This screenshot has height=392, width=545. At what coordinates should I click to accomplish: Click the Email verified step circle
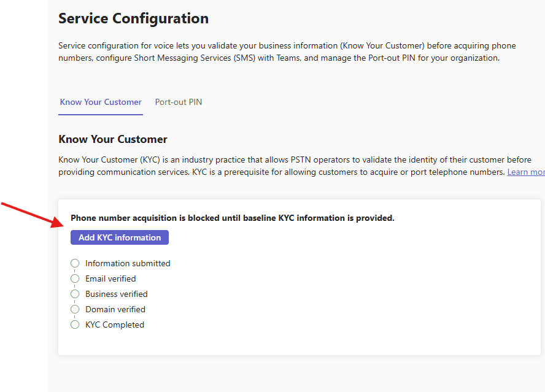click(x=75, y=279)
